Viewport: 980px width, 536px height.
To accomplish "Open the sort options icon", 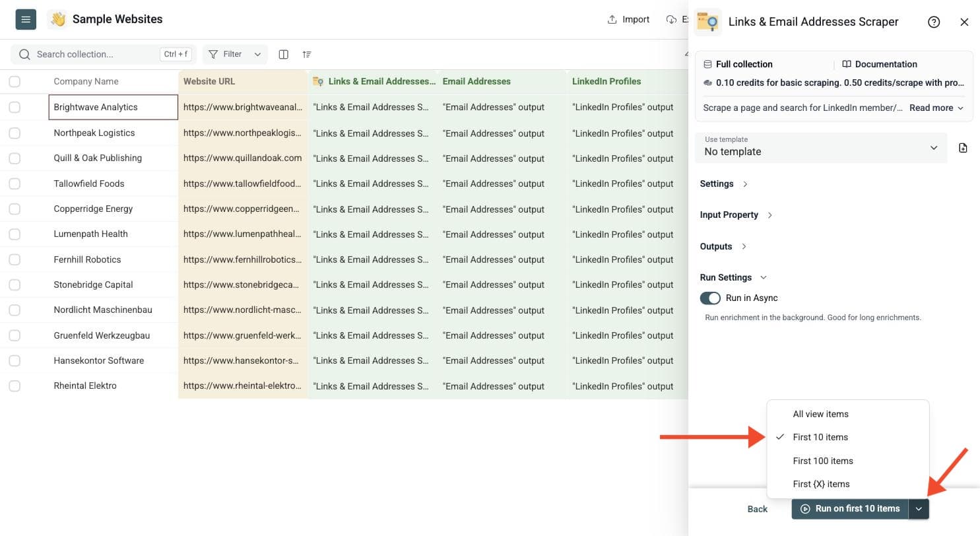I will [x=307, y=55].
